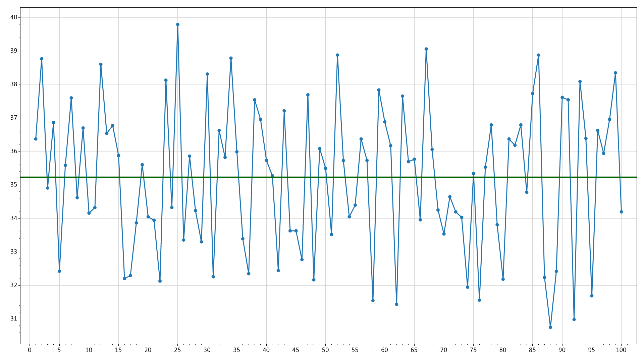This screenshot has height=362, width=644.
Task: Select the data point at x=92 trough
Action: pos(574,319)
